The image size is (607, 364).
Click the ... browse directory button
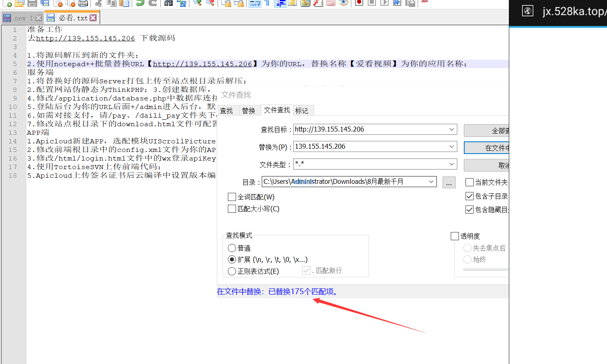pos(449,182)
